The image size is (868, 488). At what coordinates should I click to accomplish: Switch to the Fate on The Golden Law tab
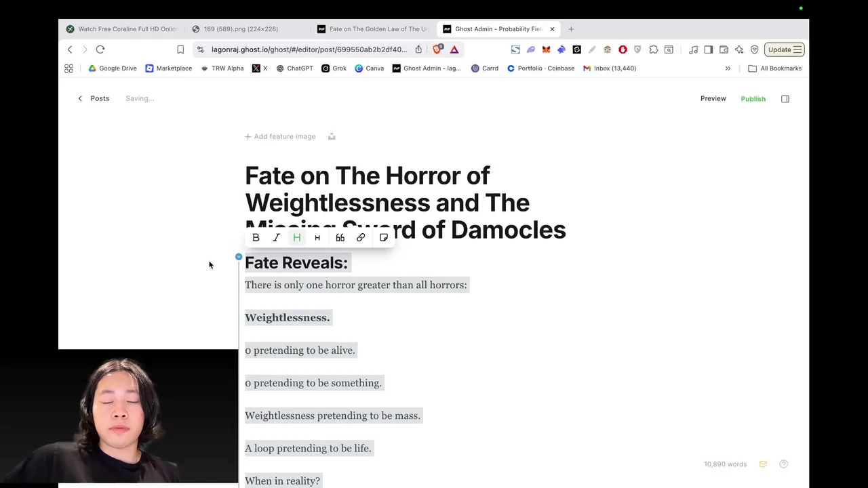point(374,29)
